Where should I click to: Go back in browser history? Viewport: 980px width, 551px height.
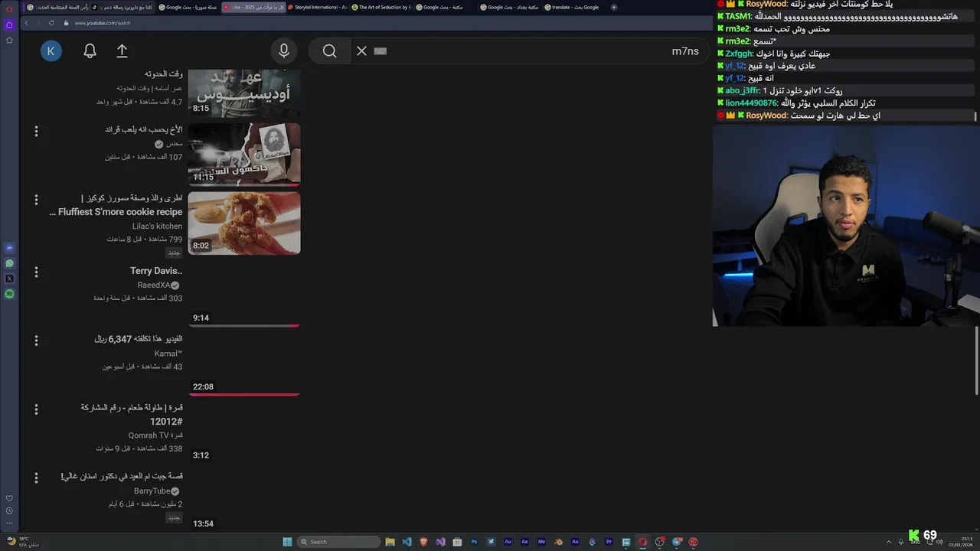(26, 23)
